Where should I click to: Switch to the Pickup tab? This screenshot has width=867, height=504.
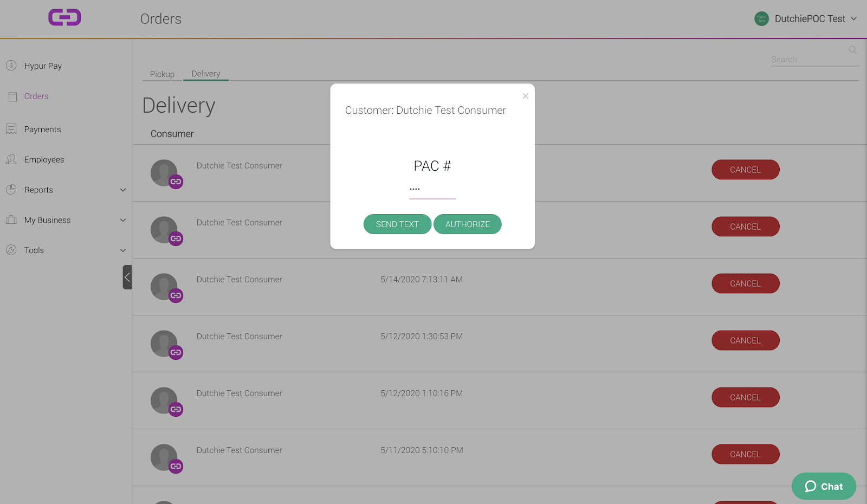tap(162, 74)
